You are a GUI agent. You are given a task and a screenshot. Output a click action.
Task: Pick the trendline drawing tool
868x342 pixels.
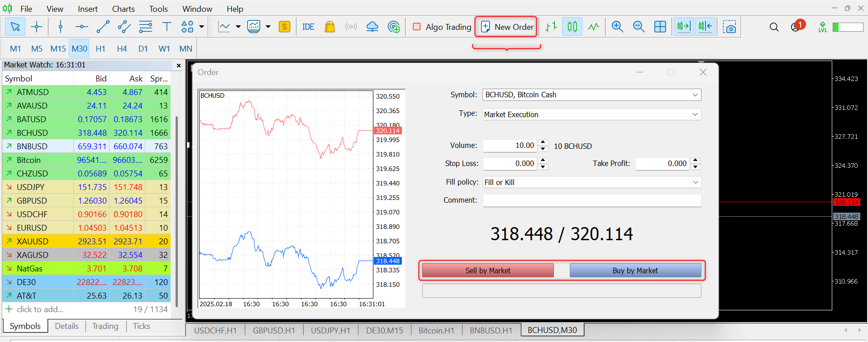pos(103,27)
